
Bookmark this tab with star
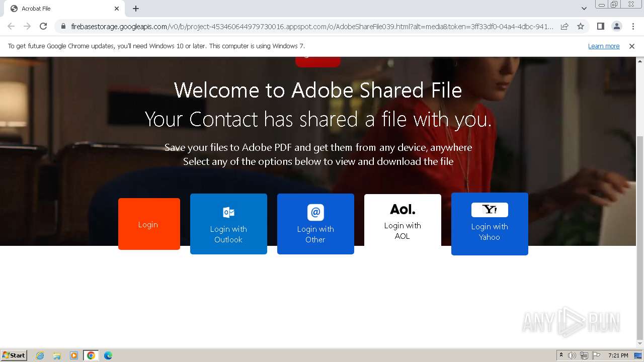click(581, 26)
